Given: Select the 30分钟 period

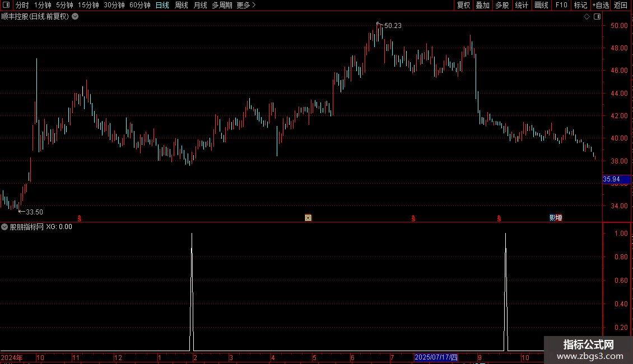Looking at the screenshot, I should click(x=114, y=5).
